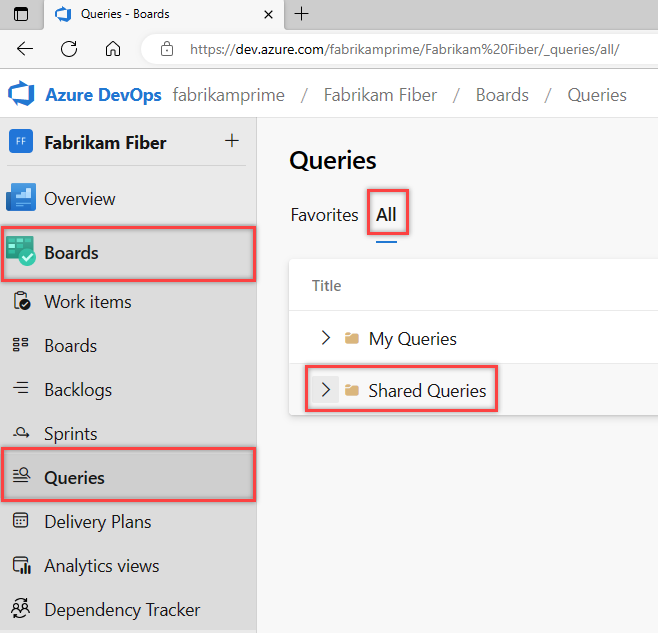View site info via the lock icon
This screenshot has width=658, height=633.
[167, 49]
